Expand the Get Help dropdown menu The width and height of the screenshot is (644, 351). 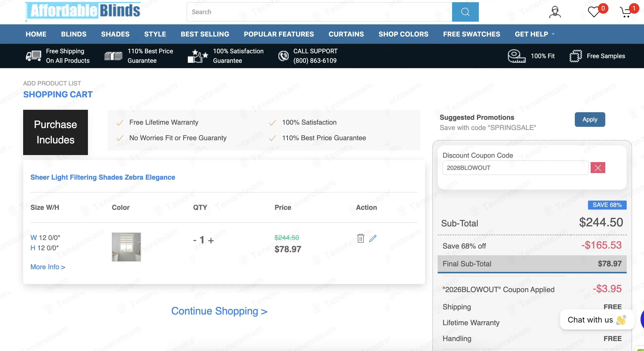534,34
